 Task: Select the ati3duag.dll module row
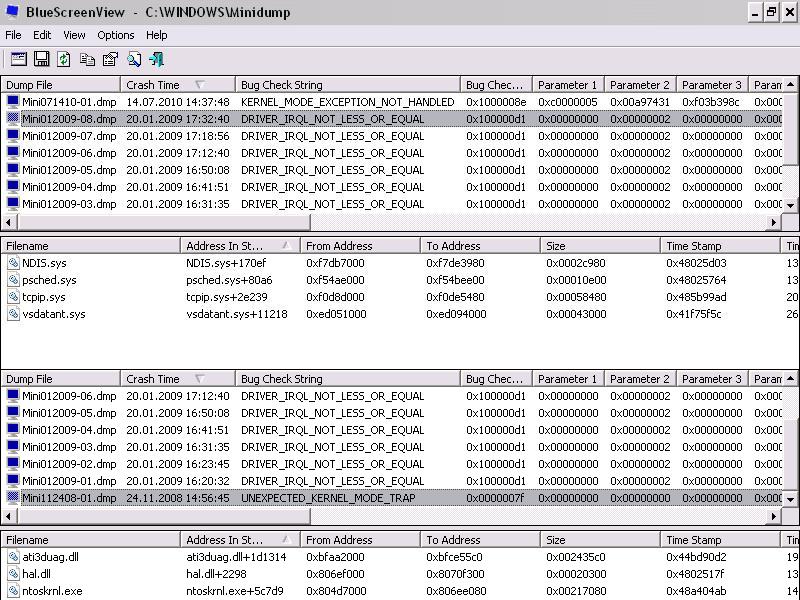tap(399, 557)
